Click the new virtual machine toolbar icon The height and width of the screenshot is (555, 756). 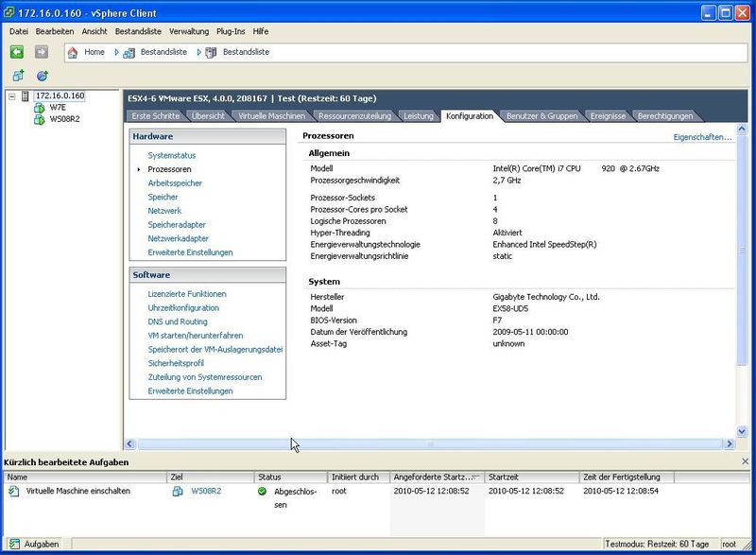pos(18,76)
